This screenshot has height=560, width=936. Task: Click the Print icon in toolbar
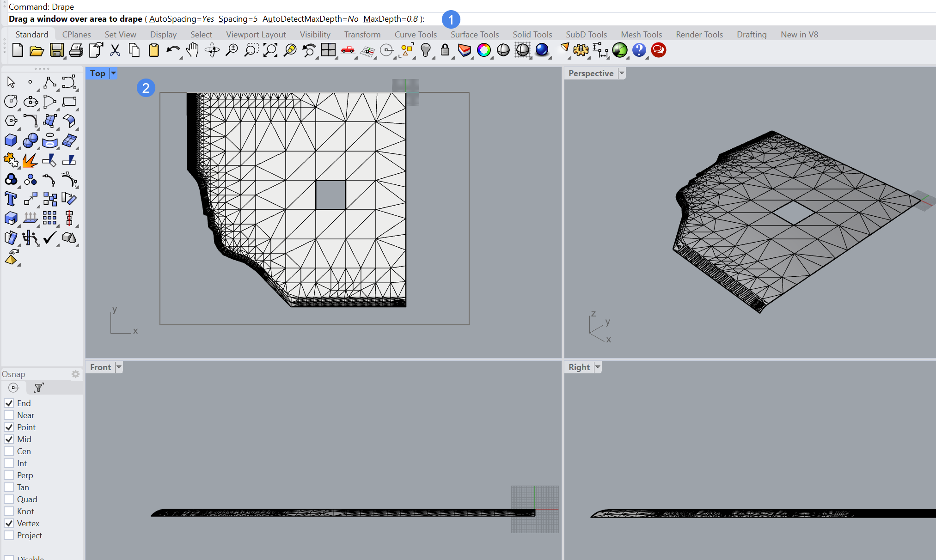point(76,50)
